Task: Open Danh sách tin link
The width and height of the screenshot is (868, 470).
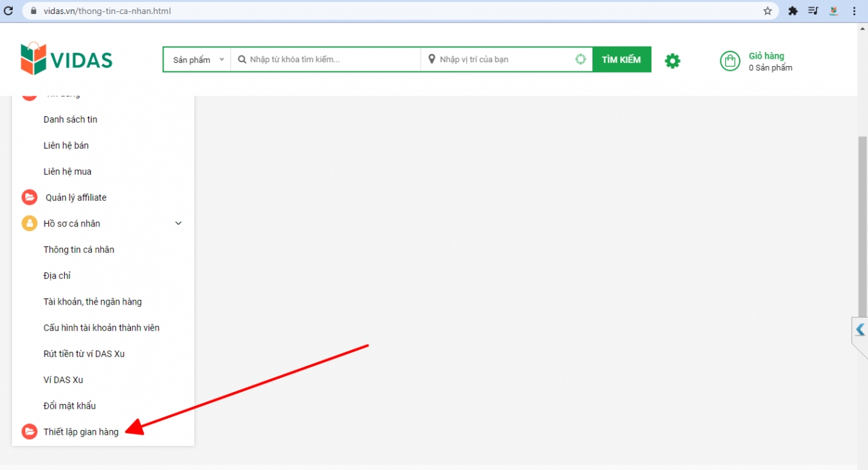Action: pos(70,120)
